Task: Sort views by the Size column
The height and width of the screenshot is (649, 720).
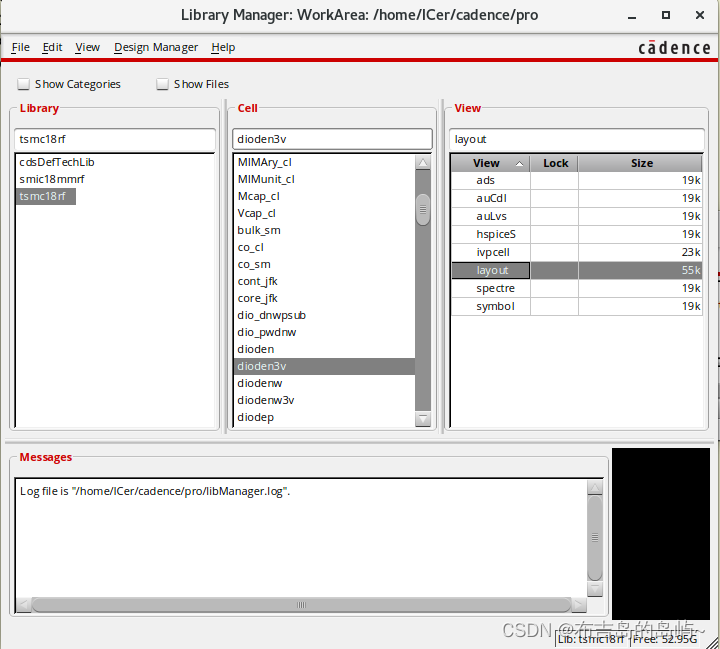Action: pyautogui.click(x=641, y=163)
